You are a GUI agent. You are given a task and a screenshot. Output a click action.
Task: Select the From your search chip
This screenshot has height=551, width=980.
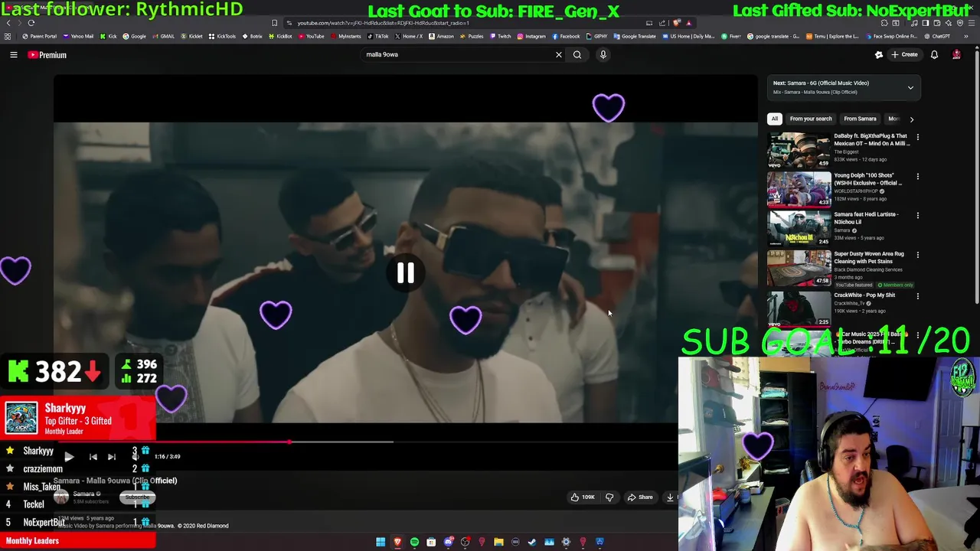[811, 119]
